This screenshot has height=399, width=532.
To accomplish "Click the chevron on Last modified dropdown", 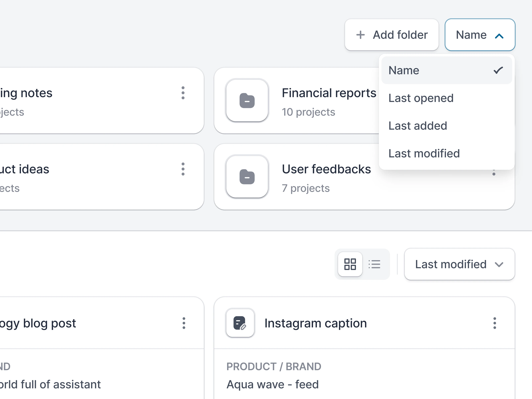I will pos(499,265).
